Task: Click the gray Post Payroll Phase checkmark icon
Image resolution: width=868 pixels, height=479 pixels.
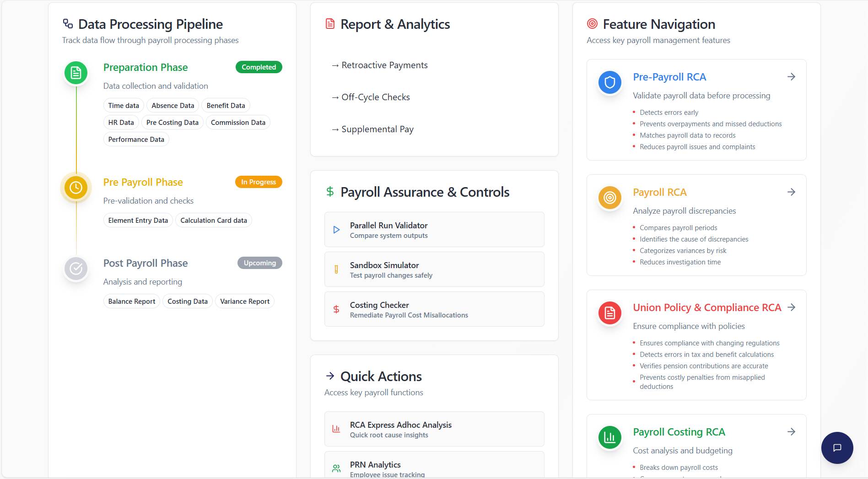Action: [x=76, y=269]
